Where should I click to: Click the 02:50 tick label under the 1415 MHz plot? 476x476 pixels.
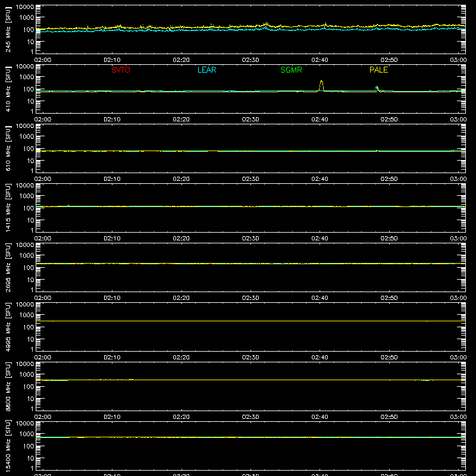389,239
